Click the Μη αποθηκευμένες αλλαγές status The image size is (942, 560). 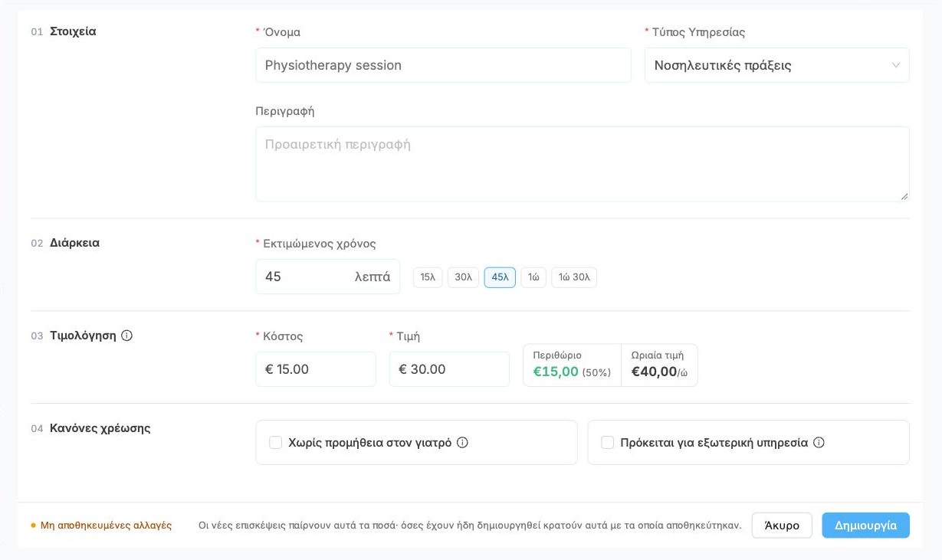[101, 526]
